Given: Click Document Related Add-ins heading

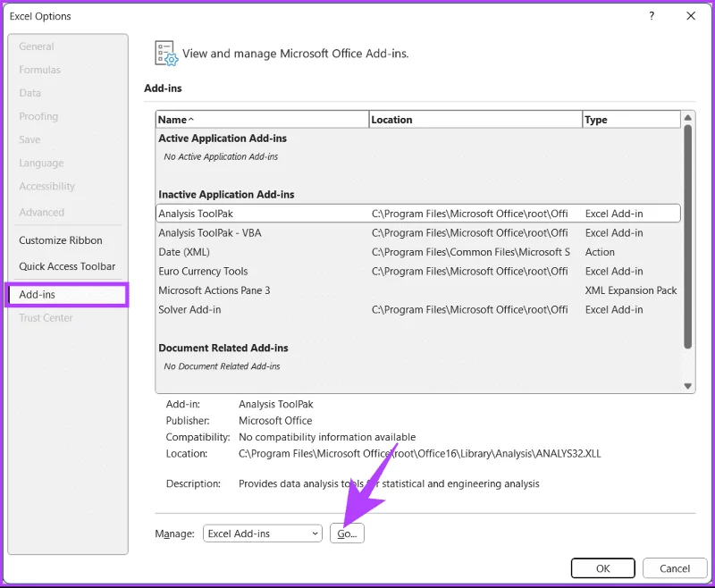Looking at the screenshot, I should 223,348.
